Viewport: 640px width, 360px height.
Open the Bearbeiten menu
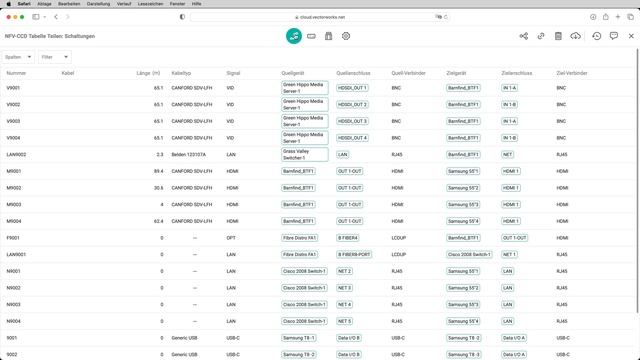pyautogui.click(x=69, y=4)
